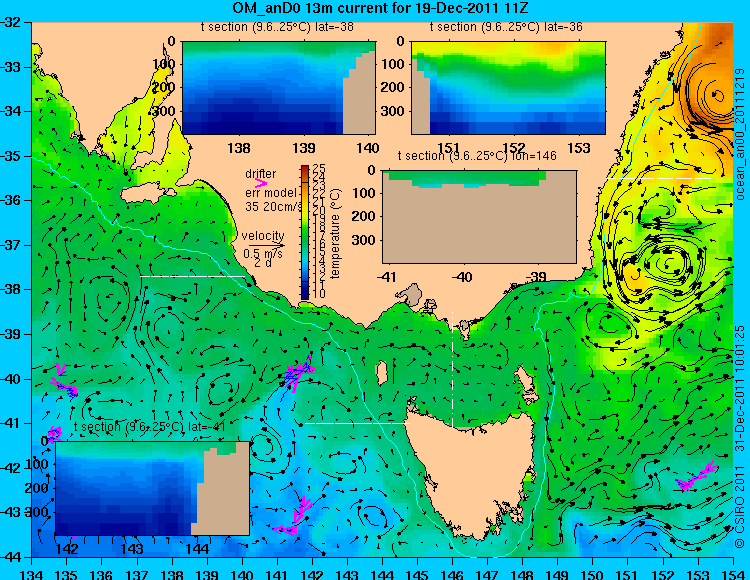Click the "2 d" text under velocity scale
750x580 pixels.
[x=262, y=263]
